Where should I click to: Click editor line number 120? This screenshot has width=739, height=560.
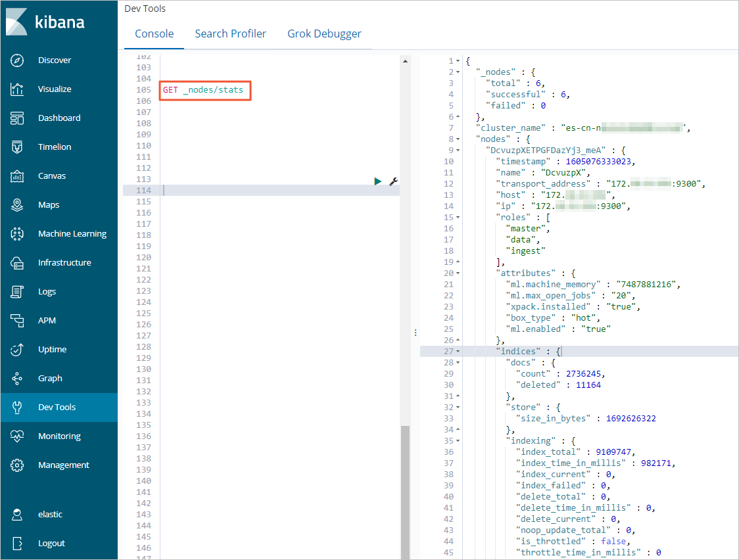click(x=144, y=258)
